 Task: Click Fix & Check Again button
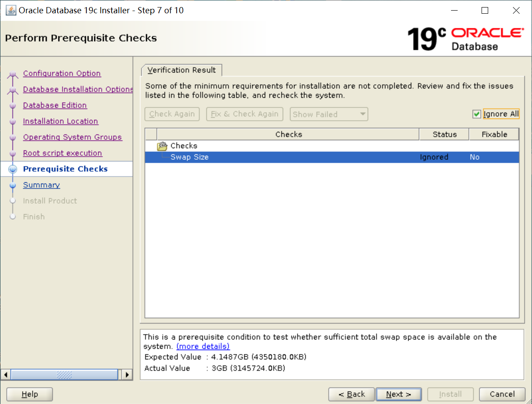click(245, 114)
